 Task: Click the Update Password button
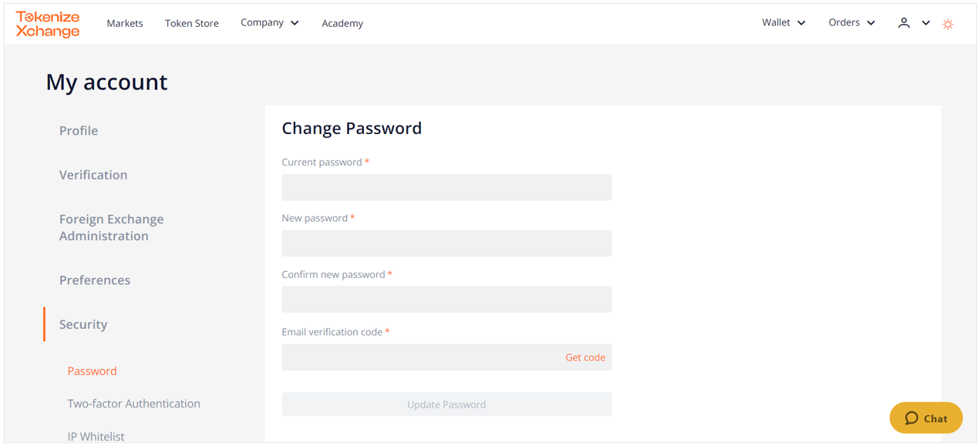pyautogui.click(x=446, y=404)
